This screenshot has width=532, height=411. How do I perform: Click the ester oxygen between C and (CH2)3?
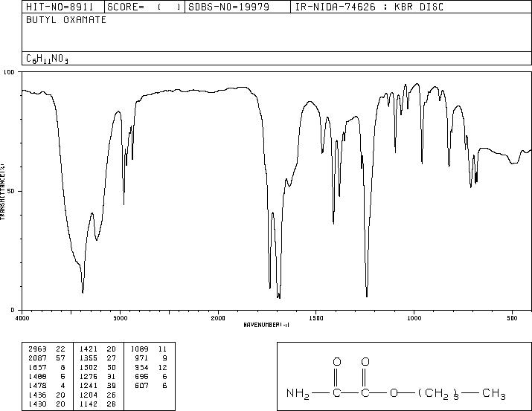pos(394,393)
